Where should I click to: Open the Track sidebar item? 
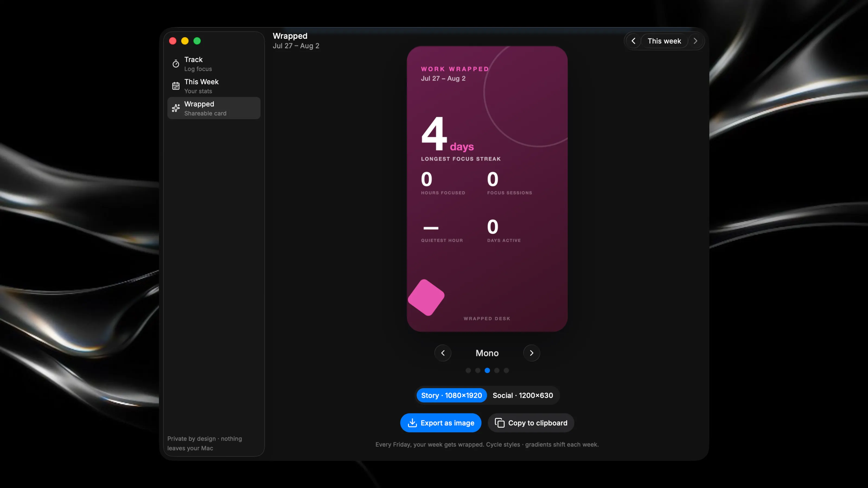(214, 64)
